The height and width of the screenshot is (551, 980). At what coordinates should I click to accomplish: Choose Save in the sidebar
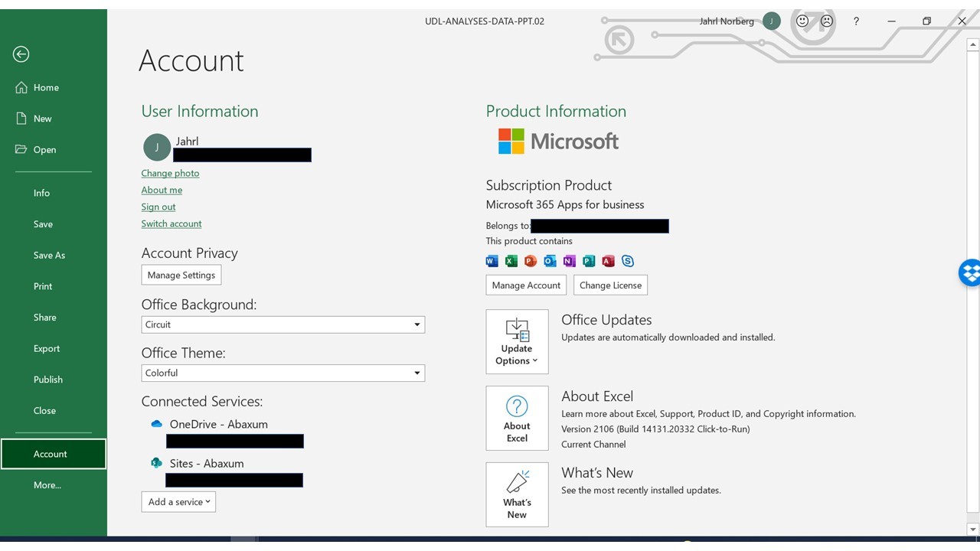point(43,224)
